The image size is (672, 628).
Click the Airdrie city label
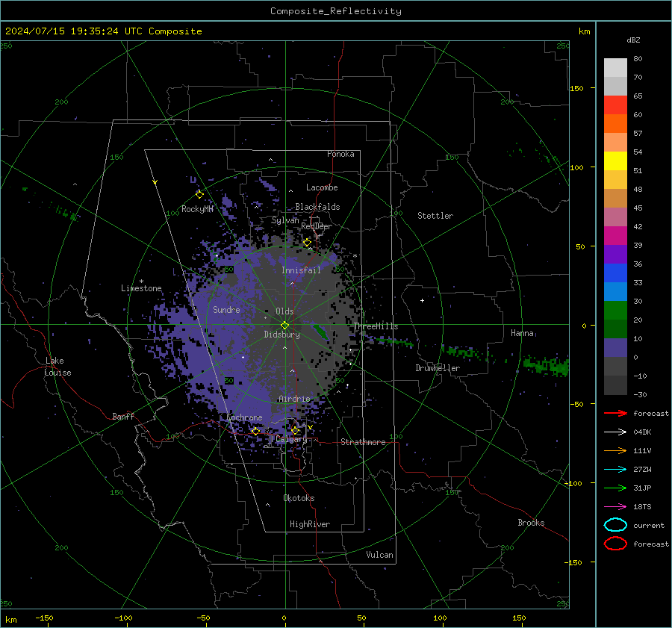[294, 399]
